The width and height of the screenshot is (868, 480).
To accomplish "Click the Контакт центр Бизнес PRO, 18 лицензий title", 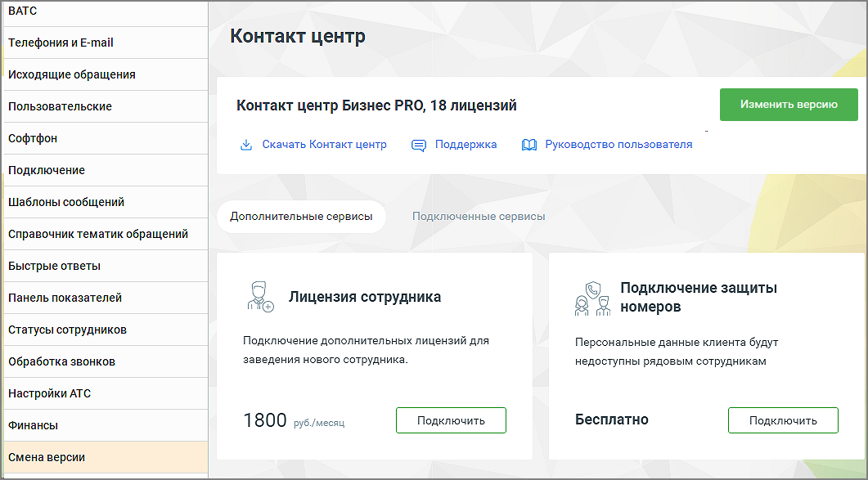I will [x=376, y=105].
